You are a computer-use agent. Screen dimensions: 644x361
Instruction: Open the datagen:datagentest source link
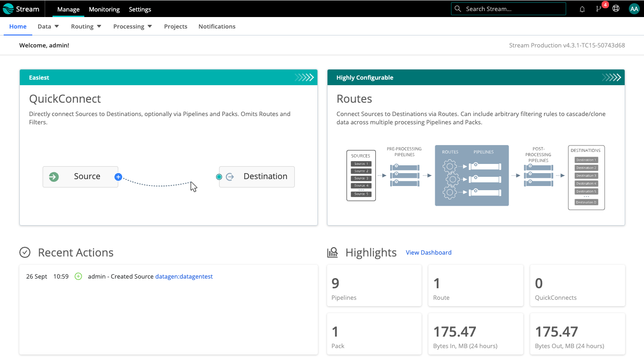point(184,276)
